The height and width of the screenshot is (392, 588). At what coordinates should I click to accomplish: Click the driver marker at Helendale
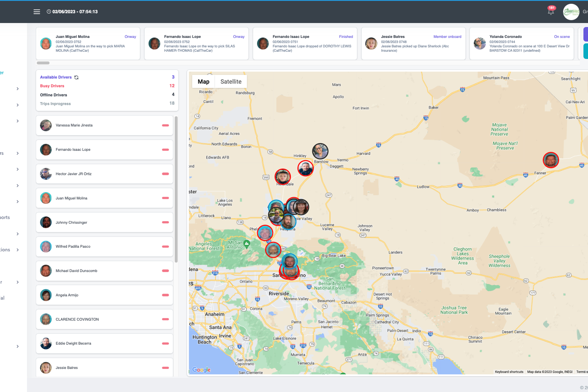click(282, 176)
